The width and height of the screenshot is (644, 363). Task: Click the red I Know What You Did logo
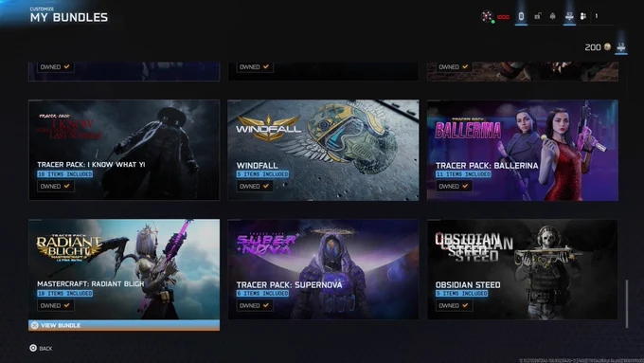click(x=69, y=127)
